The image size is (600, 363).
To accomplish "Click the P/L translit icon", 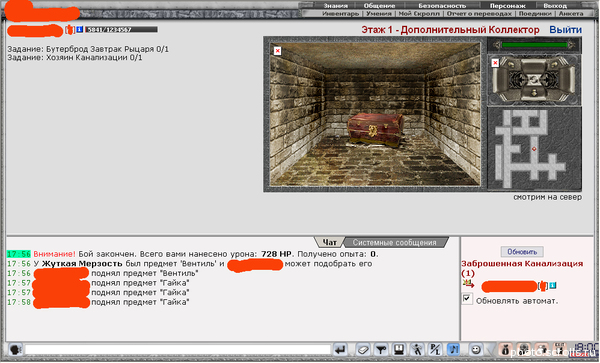I will [435, 350].
